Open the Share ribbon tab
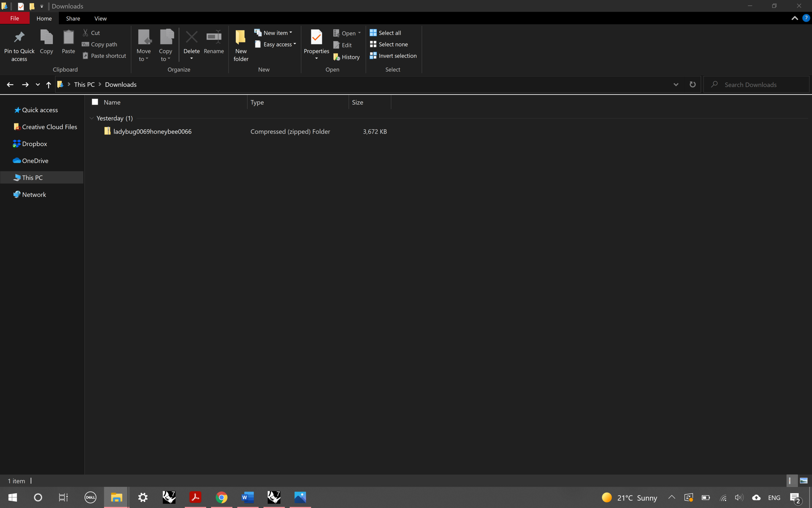Image resolution: width=812 pixels, height=508 pixels. tap(73, 19)
